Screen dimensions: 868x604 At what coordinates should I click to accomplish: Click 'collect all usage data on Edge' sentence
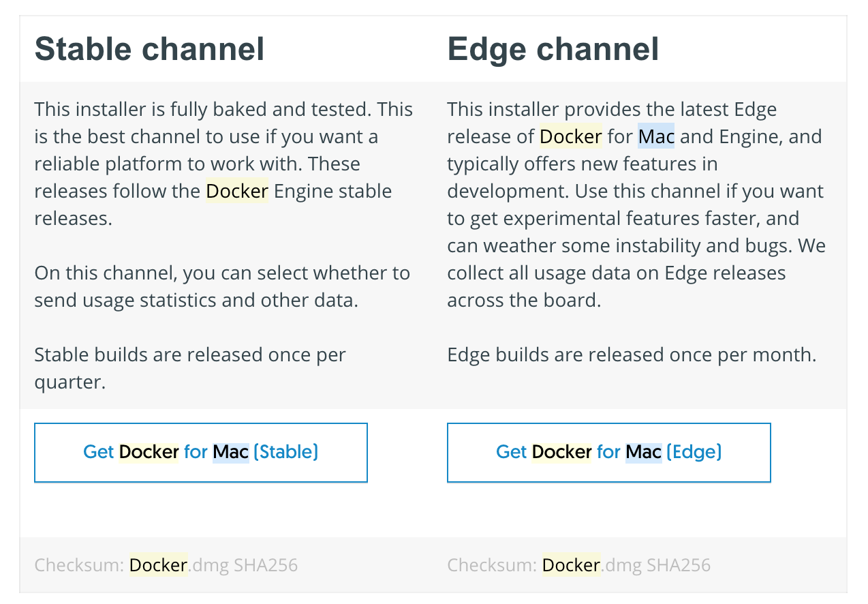[616, 273]
